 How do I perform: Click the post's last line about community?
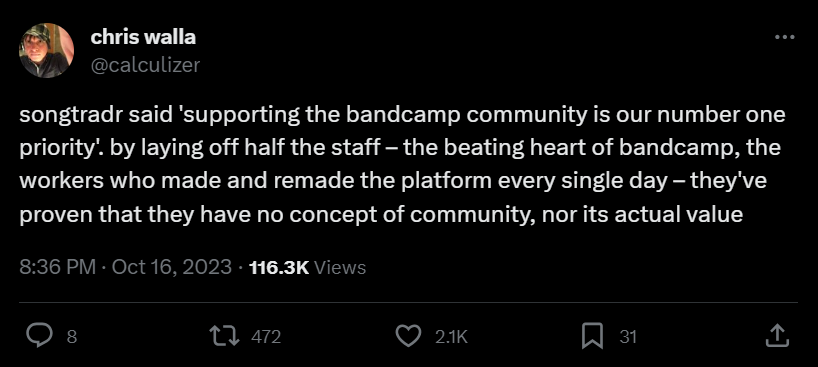pyautogui.click(x=381, y=215)
